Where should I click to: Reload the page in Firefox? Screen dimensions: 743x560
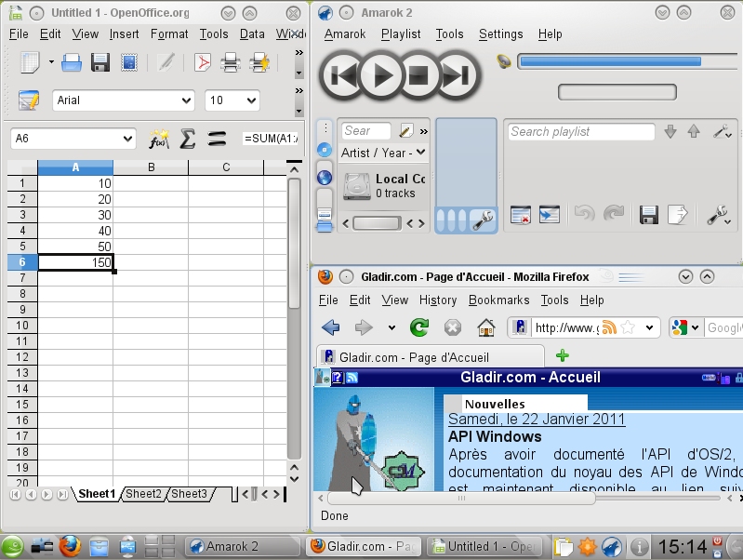[x=419, y=327]
